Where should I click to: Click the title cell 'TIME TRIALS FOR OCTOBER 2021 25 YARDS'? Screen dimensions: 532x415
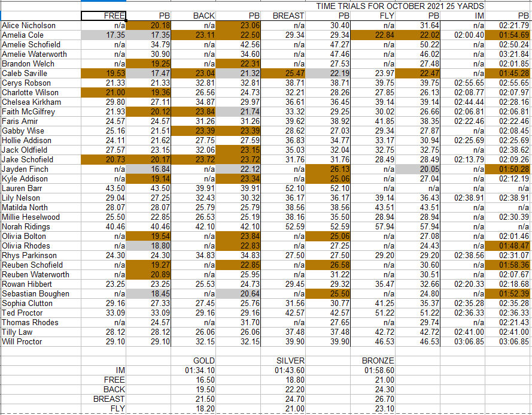(x=400, y=6)
